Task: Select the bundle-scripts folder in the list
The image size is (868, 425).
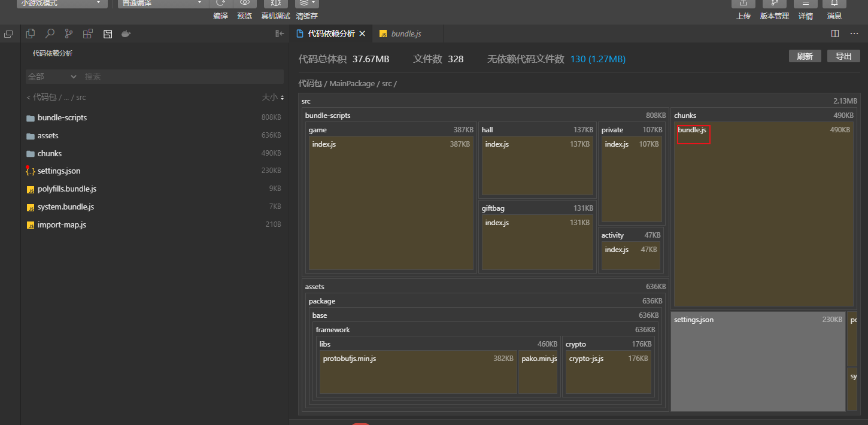Action: point(62,118)
